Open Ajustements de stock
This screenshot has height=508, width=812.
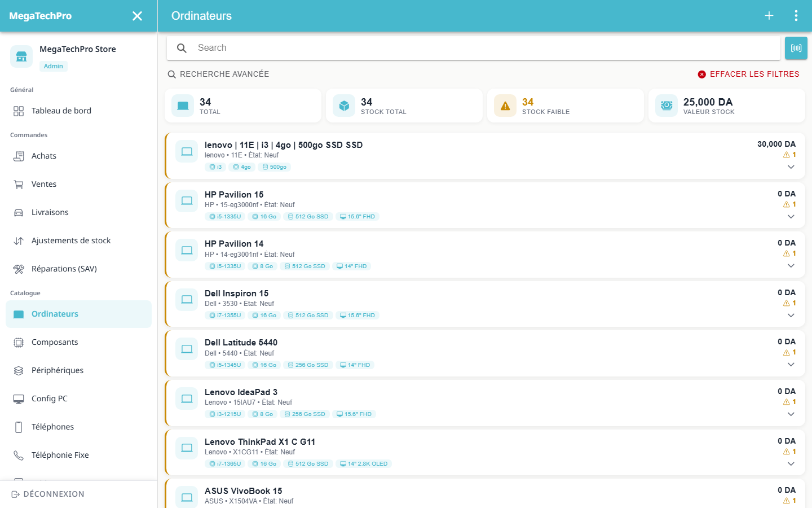click(78, 241)
